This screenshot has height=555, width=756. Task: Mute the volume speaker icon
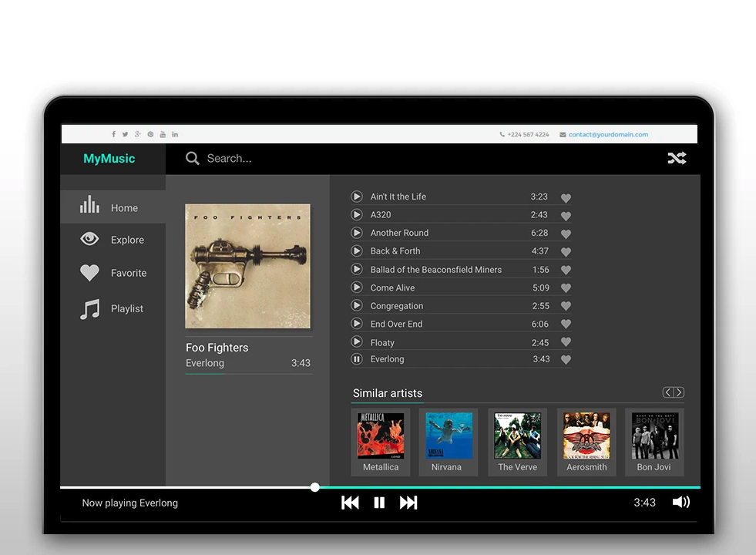681,502
